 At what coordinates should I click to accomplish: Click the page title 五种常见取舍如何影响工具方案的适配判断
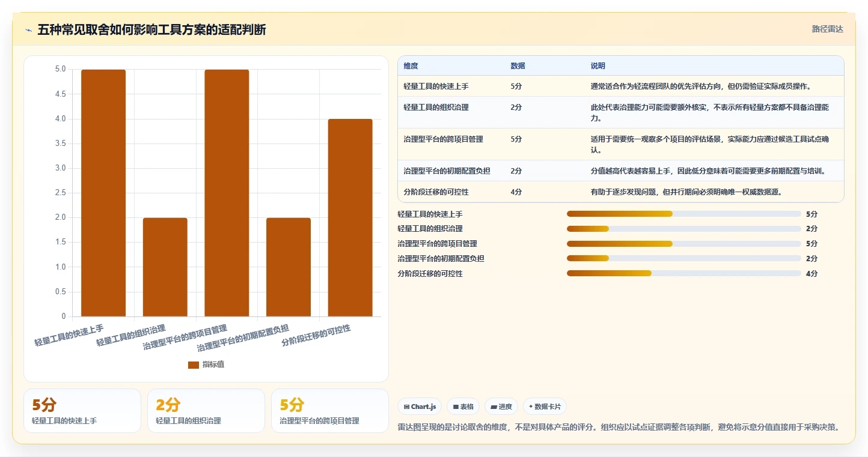[151, 29]
